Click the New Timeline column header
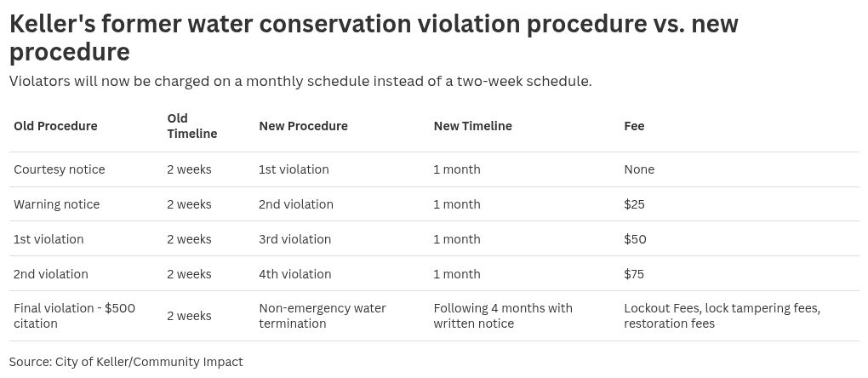This screenshot has height=378, width=868. pos(472,126)
